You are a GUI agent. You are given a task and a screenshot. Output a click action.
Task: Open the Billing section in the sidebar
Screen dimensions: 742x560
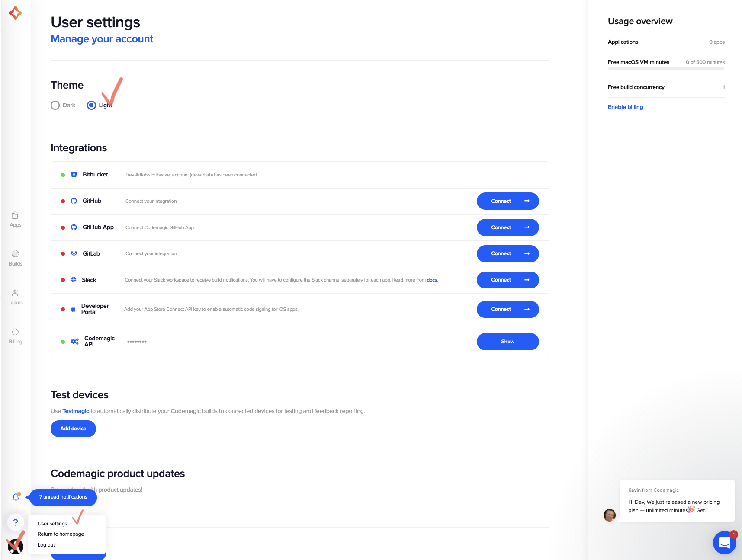15,336
